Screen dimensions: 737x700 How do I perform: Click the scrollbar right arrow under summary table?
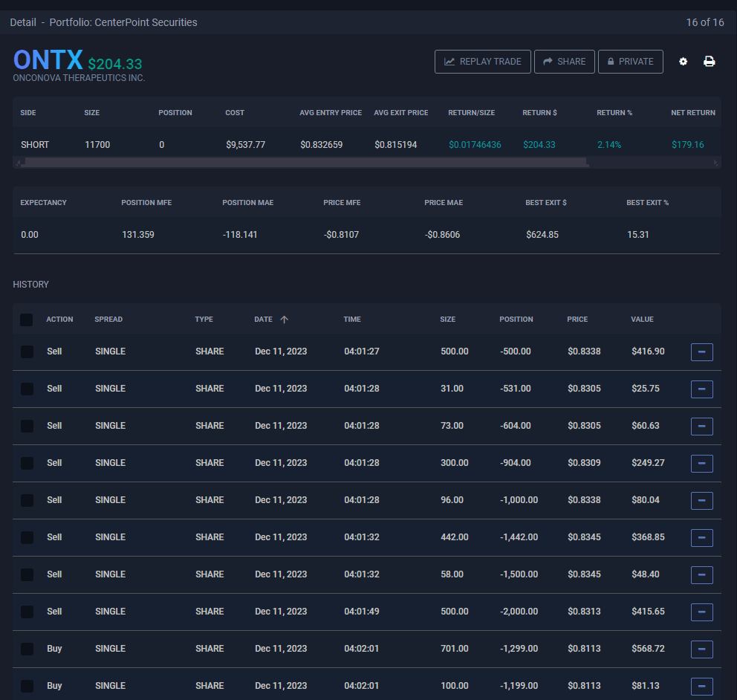(x=716, y=162)
